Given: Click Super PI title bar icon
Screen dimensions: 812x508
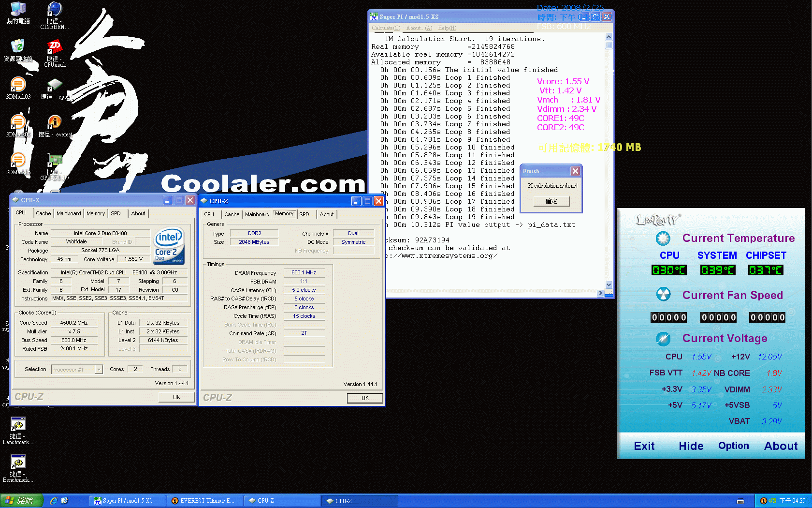Looking at the screenshot, I should (x=374, y=16).
